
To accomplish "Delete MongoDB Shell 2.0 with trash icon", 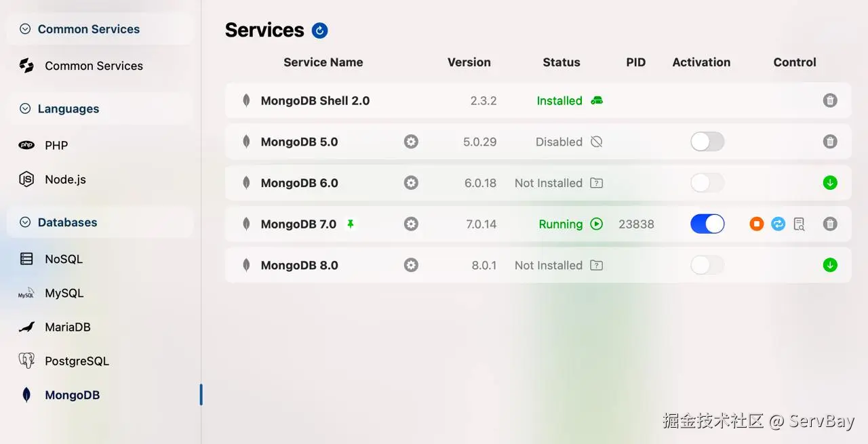I will click(x=830, y=100).
